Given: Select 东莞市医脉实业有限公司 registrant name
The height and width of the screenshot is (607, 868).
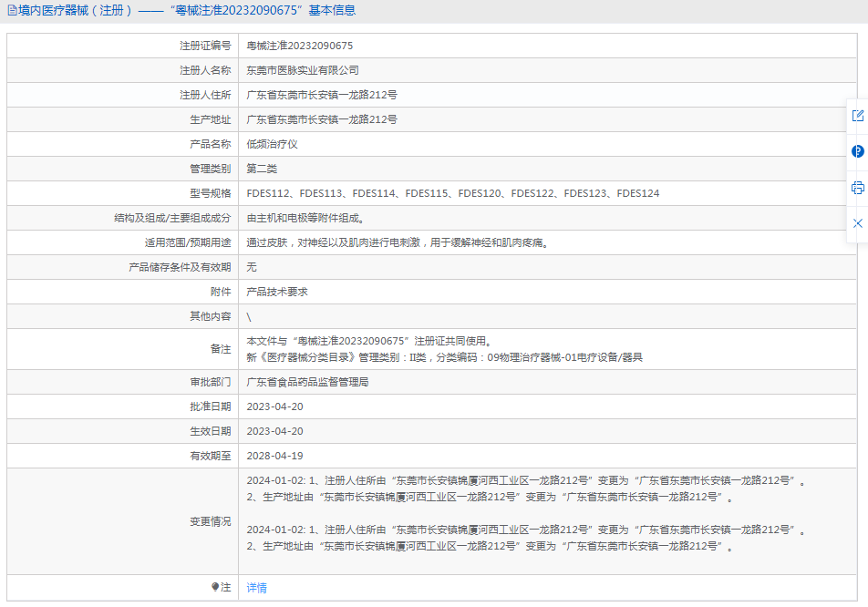Looking at the screenshot, I should coord(303,70).
